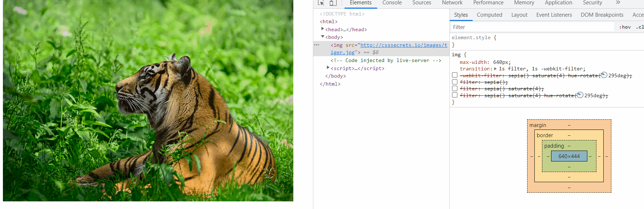Screen dimensions: 644x209
Task: Enable the filter: sepia() declaration checkbox
Action: click(455, 82)
